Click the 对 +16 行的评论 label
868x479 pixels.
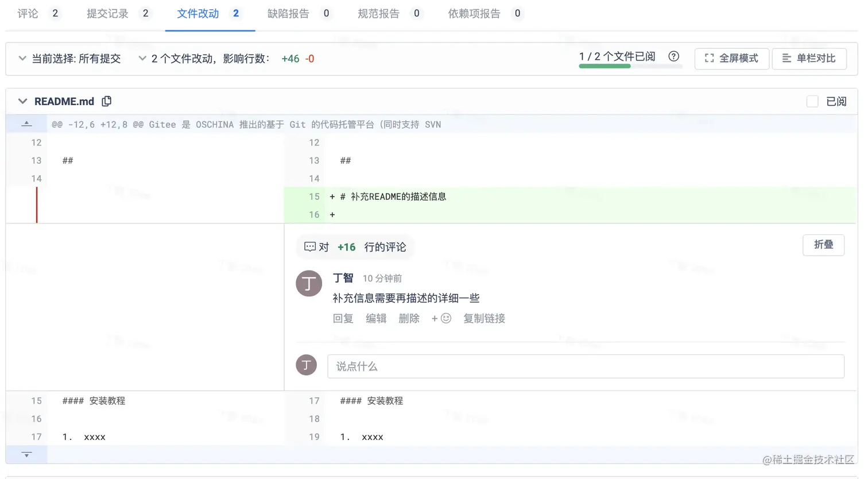click(x=355, y=247)
